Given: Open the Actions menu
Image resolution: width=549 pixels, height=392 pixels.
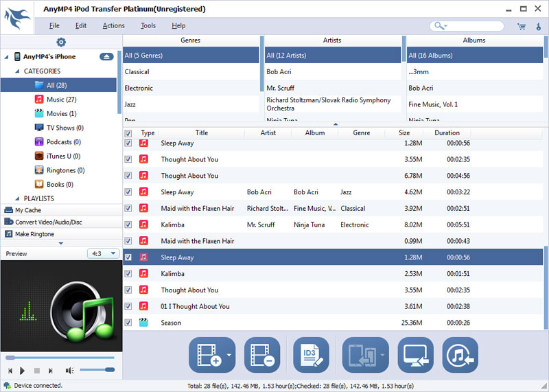Looking at the screenshot, I should (113, 25).
